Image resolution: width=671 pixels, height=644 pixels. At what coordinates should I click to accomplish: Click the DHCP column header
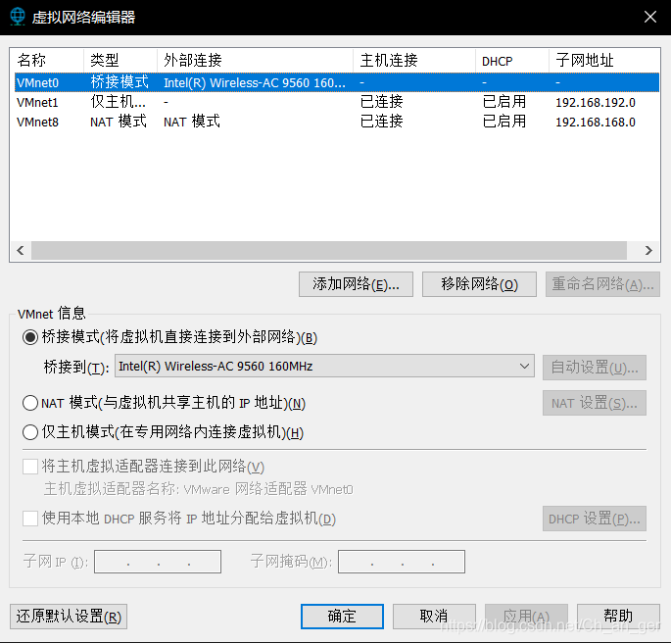point(511,61)
